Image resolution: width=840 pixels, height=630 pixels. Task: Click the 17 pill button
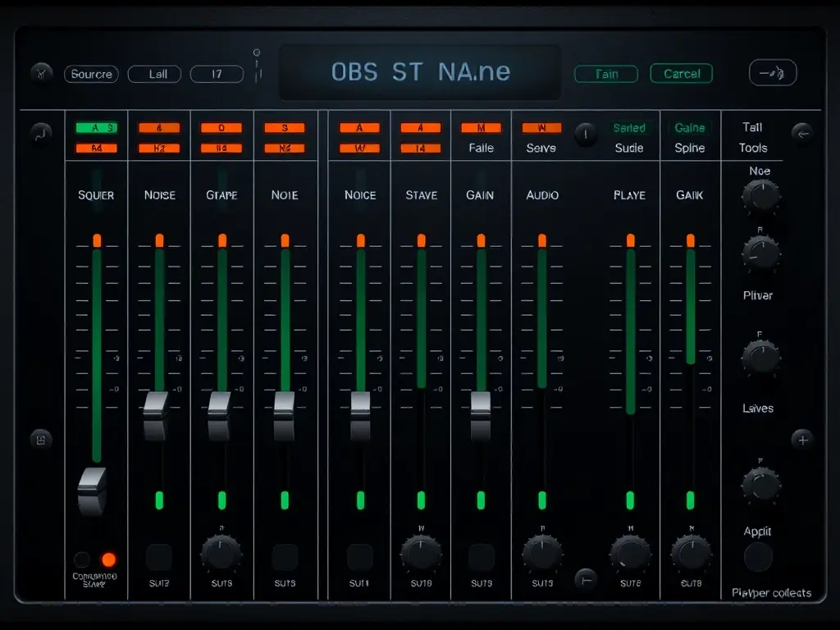[x=217, y=74]
